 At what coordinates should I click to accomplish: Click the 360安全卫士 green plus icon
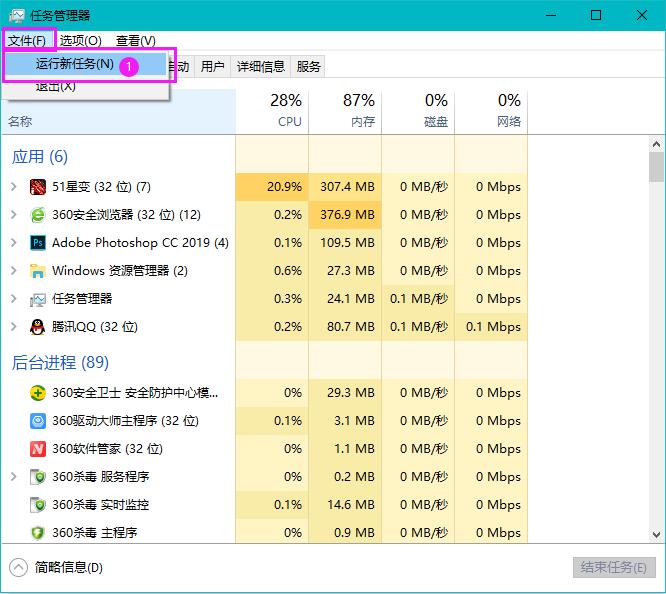[38, 393]
